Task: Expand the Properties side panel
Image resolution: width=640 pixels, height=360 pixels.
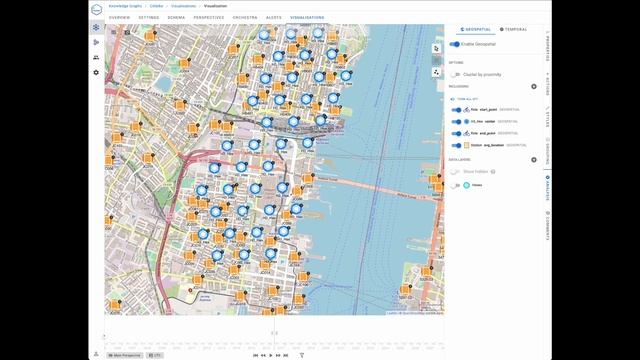Action: 548,46
